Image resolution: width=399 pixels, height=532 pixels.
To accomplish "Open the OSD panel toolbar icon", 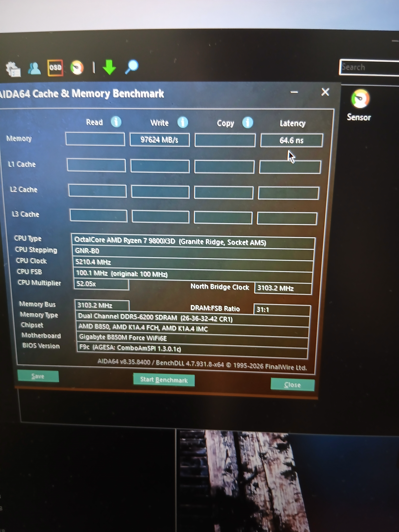I will click(55, 68).
